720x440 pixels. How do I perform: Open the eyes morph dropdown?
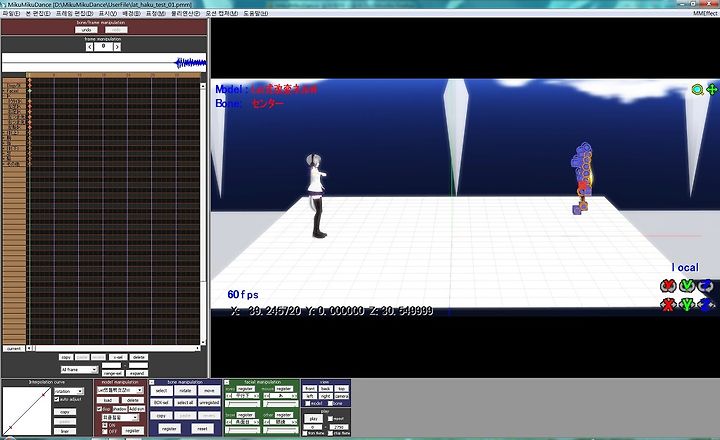[242, 395]
